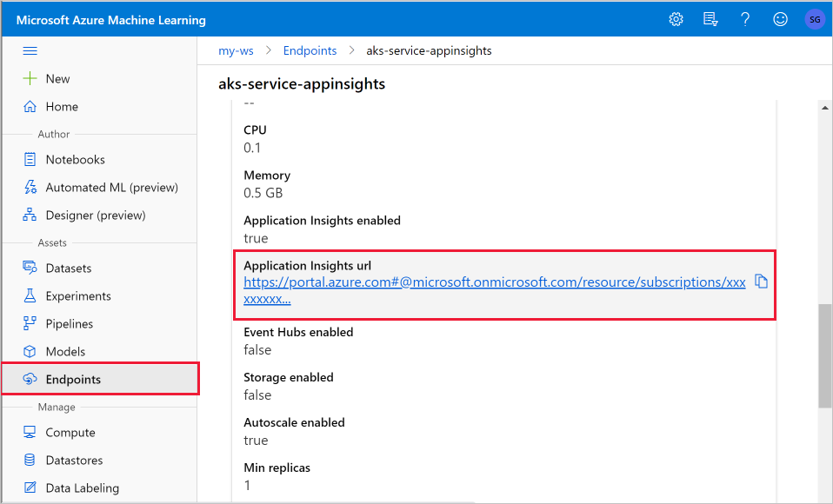The width and height of the screenshot is (833, 504).
Task: Go to my-ws via breadcrumb link
Action: click(236, 50)
